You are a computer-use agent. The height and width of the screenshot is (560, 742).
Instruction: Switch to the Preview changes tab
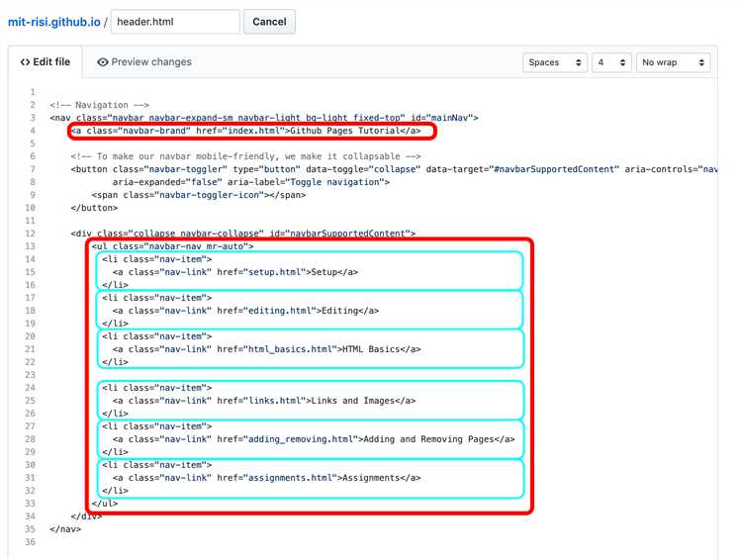point(144,62)
